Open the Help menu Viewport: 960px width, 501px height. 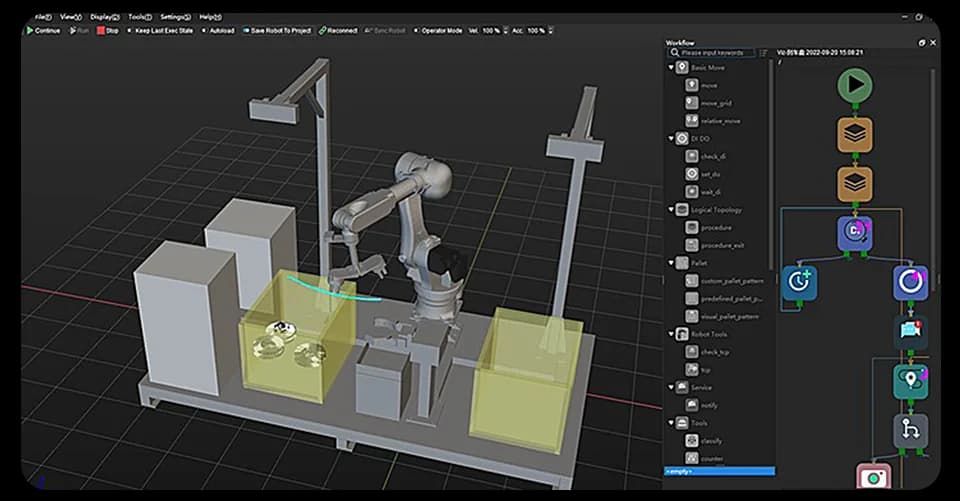click(210, 17)
